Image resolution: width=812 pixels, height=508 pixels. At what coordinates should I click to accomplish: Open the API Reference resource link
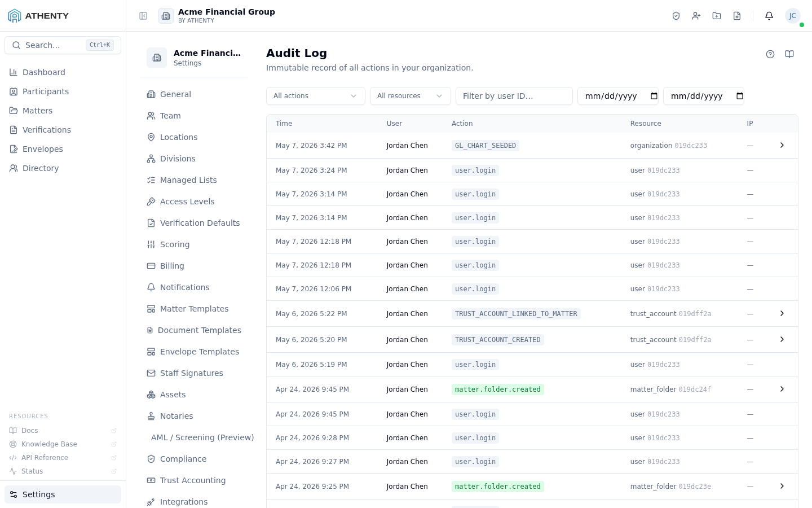click(63, 458)
